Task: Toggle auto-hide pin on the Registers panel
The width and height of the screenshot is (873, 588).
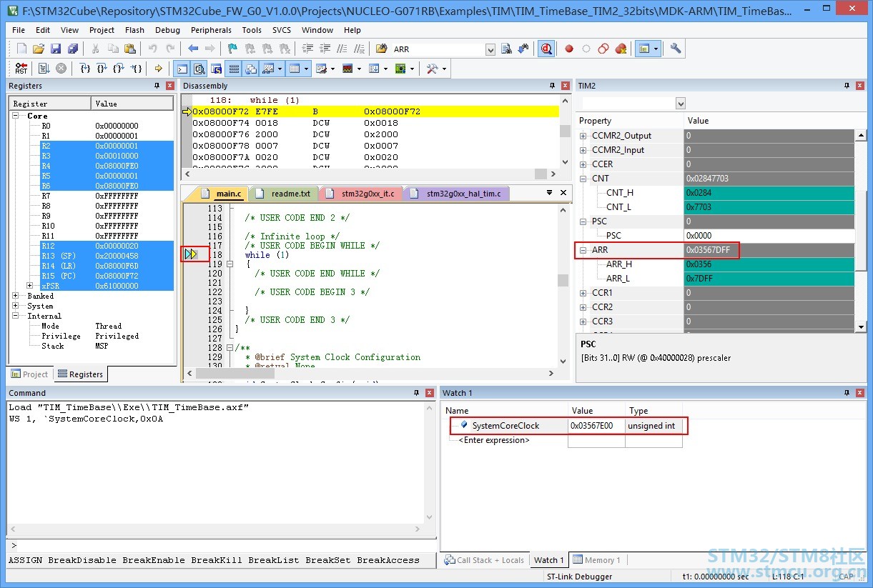Action: 157,86
